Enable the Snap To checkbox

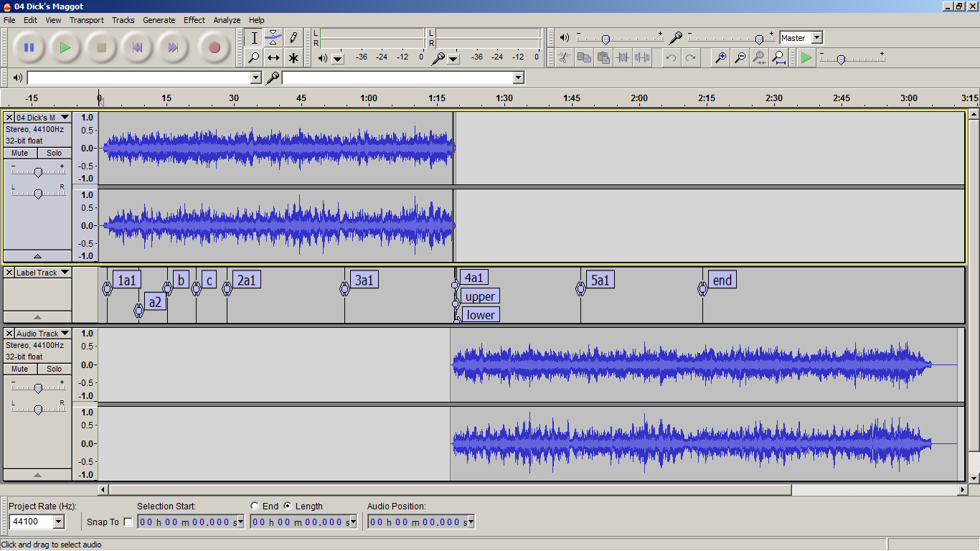click(x=128, y=522)
